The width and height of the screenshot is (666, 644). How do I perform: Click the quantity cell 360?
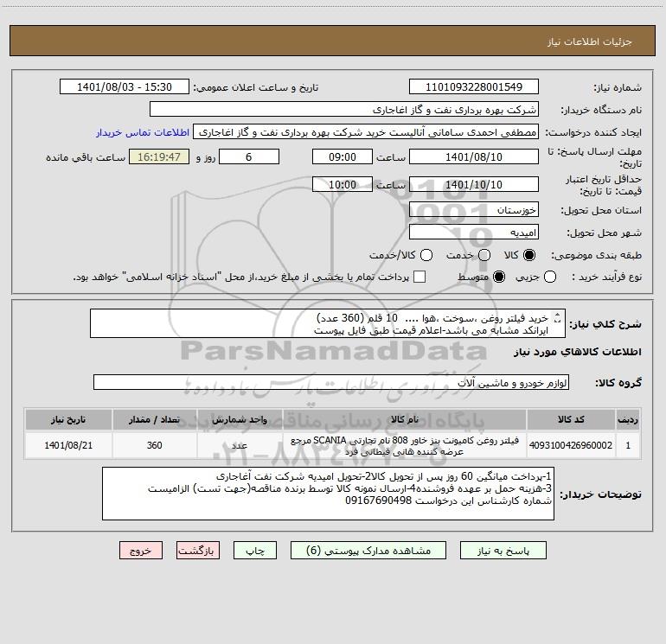click(x=154, y=445)
